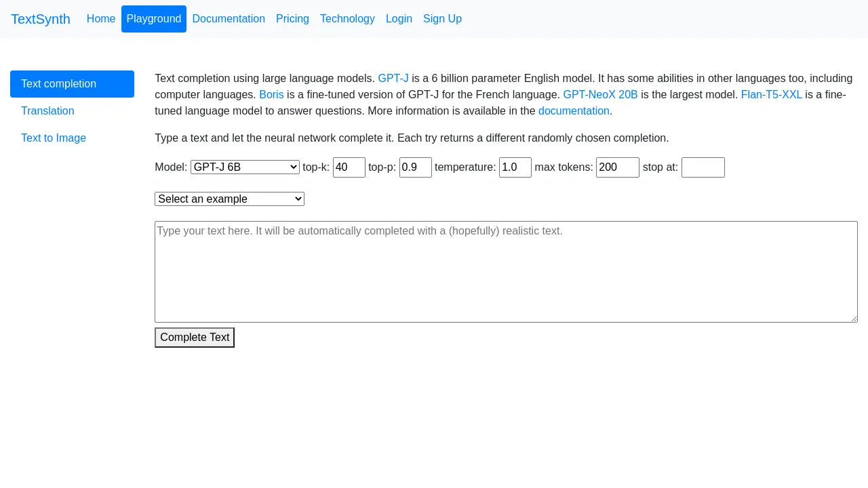868x488 pixels.
Task: Follow the GPT-J link
Action: coord(393,79)
